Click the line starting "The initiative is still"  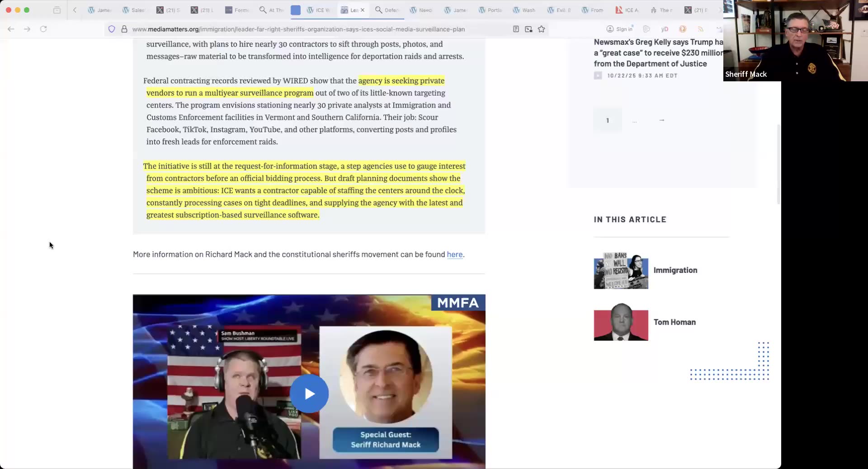coord(304,166)
